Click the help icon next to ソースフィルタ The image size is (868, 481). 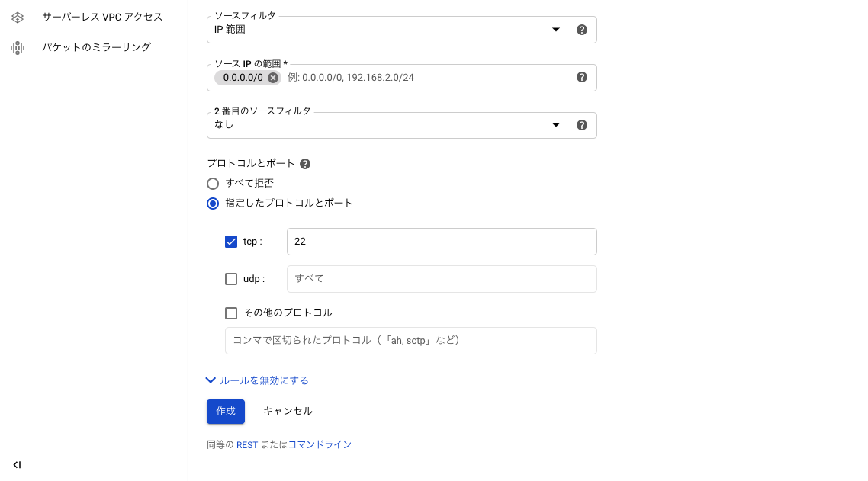(582, 29)
